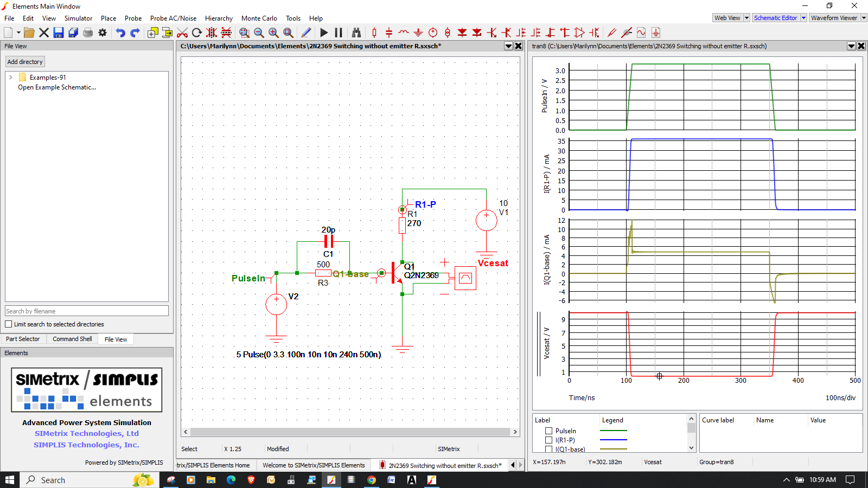Viewport: 868px width, 488px height.
Task: Place a voltage source from the toolbar
Action: [x=433, y=33]
